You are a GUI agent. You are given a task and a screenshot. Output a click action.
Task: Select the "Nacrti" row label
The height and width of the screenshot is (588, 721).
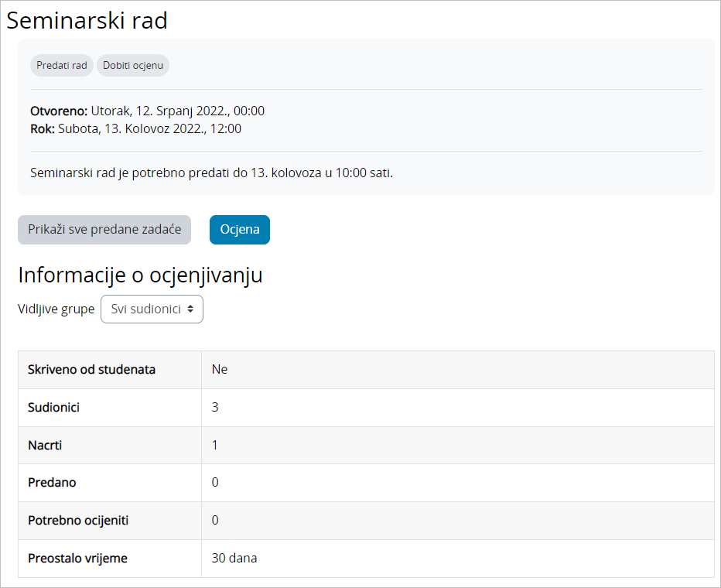click(45, 445)
